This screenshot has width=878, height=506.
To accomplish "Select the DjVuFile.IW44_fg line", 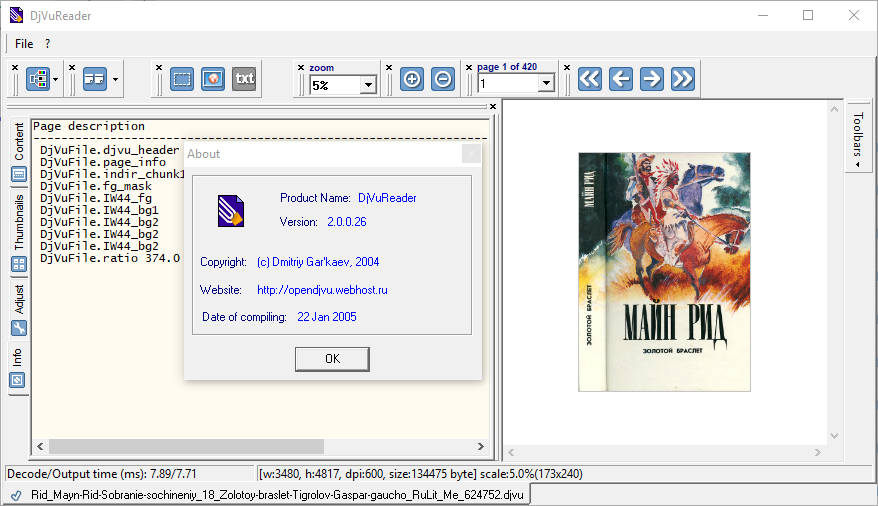I will [x=96, y=198].
